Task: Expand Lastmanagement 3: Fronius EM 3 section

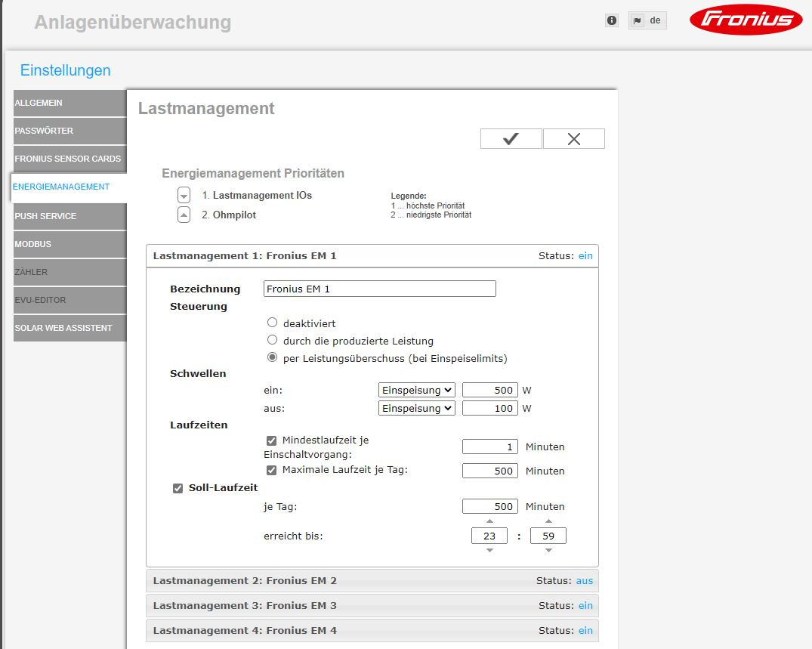Action: (372, 605)
